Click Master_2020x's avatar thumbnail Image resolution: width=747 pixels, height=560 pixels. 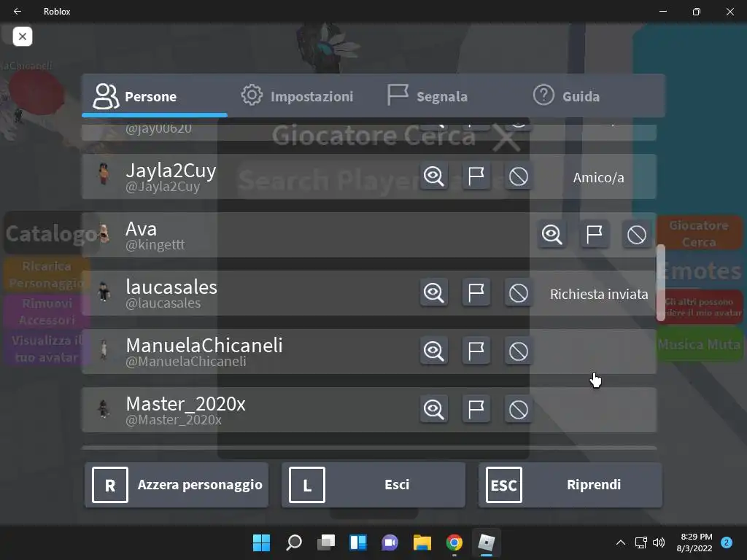point(104,408)
